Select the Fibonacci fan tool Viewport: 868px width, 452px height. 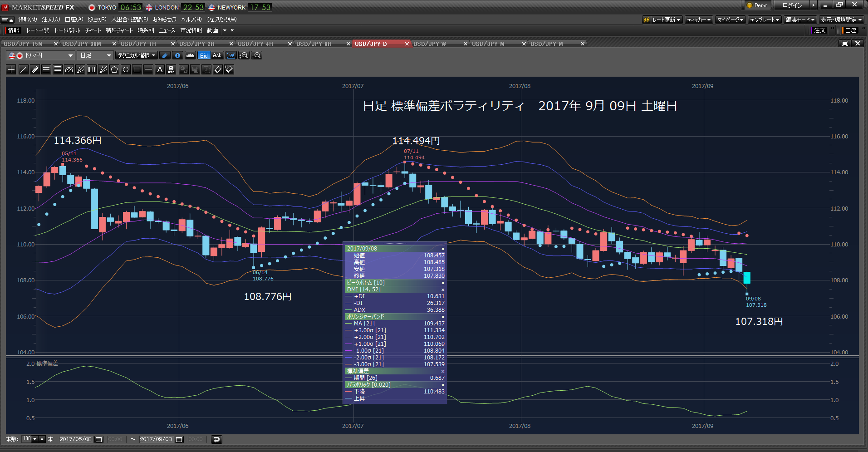(x=80, y=69)
